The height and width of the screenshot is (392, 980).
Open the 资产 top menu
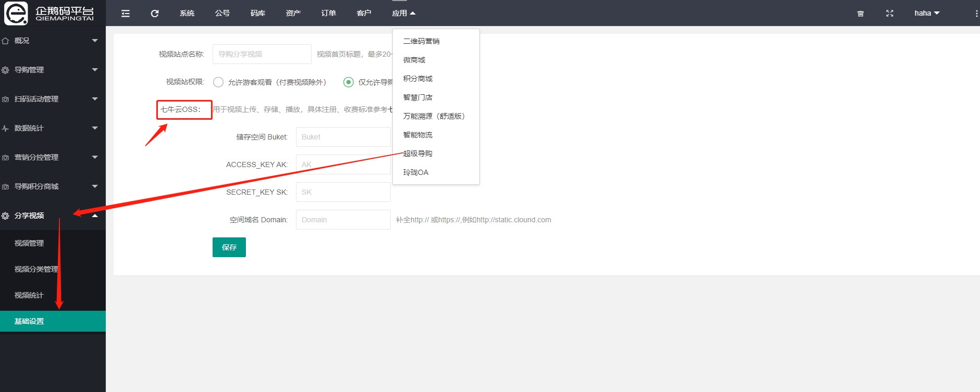(x=293, y=13)
